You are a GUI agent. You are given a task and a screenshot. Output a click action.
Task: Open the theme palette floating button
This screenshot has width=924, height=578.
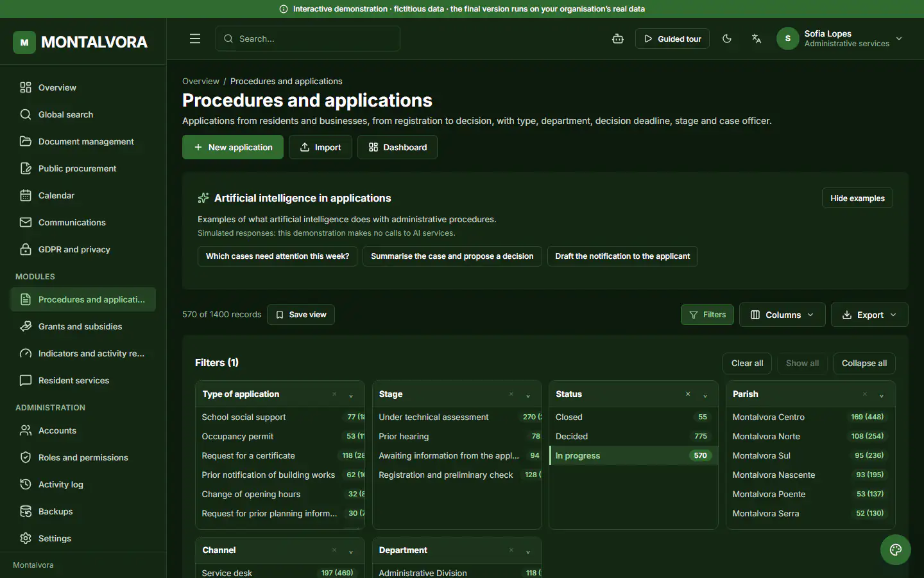tap(896, 550)
